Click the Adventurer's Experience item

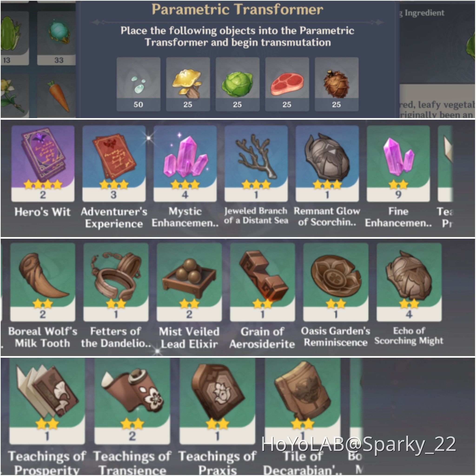coord(114,164)
